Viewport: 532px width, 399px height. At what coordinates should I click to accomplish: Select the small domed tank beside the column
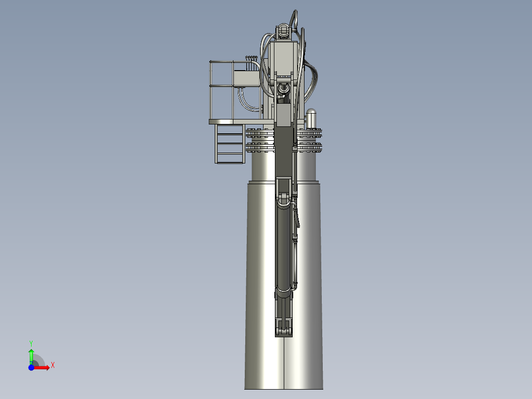pyautogui.click(x=311, y=119)
